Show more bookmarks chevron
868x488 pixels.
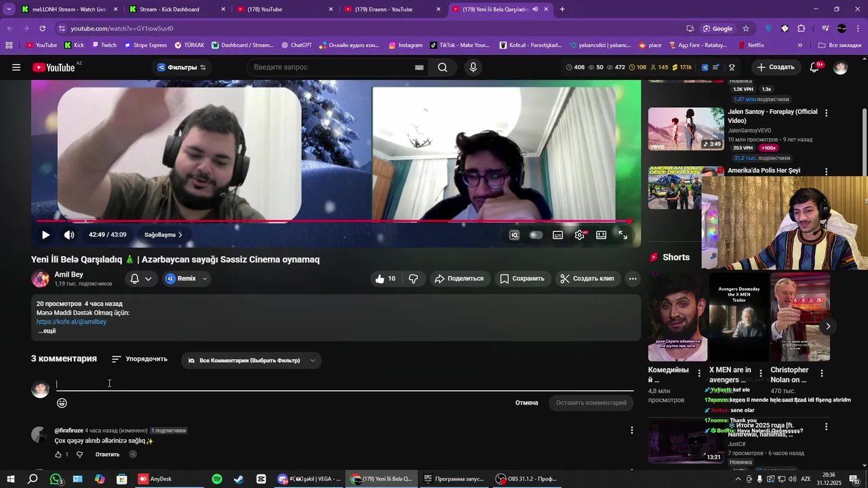point(800,45)
